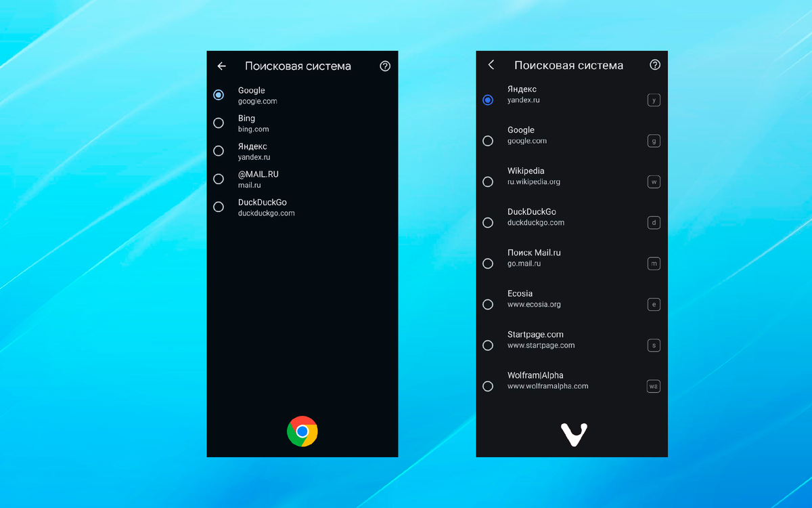Click the 'Поисковая система' title in the Chrome panel

(x=298, y=66)
